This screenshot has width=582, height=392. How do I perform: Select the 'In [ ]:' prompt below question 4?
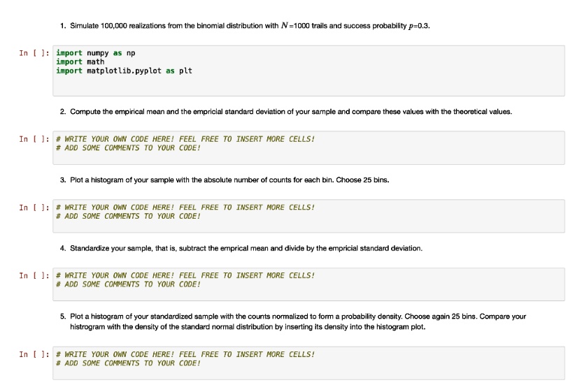[x=34, y=275]
